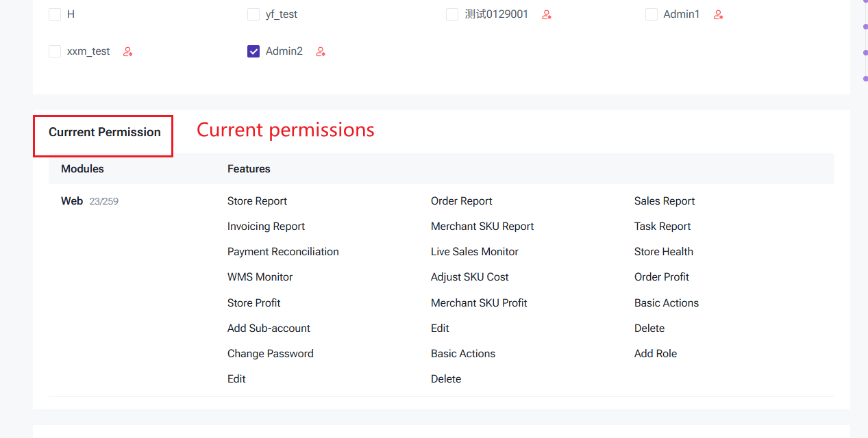Image resolution: width=868 pixels, height=438 pixels.
Task: Click the Add Sub-account permission
Action: click(269, 328)
